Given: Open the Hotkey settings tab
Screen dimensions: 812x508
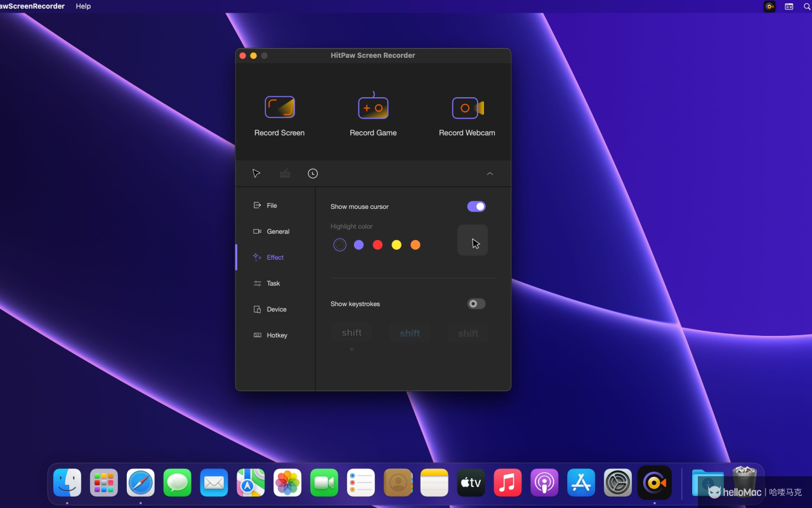Looking at the screenshot, I should coord(270,335).
